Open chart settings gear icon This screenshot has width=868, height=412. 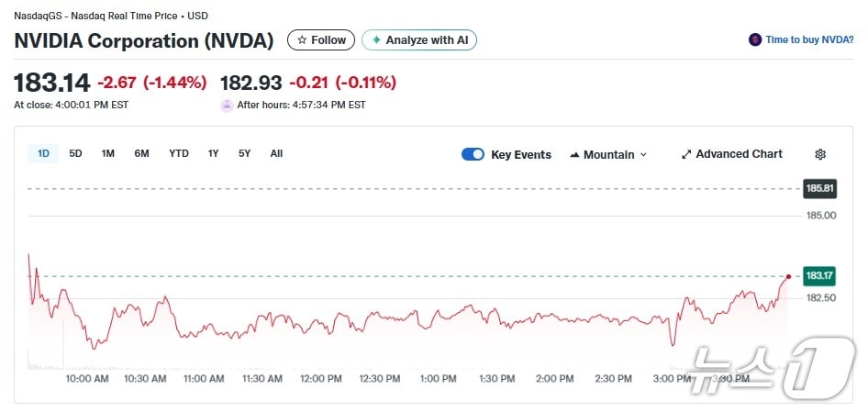[820, 154]
